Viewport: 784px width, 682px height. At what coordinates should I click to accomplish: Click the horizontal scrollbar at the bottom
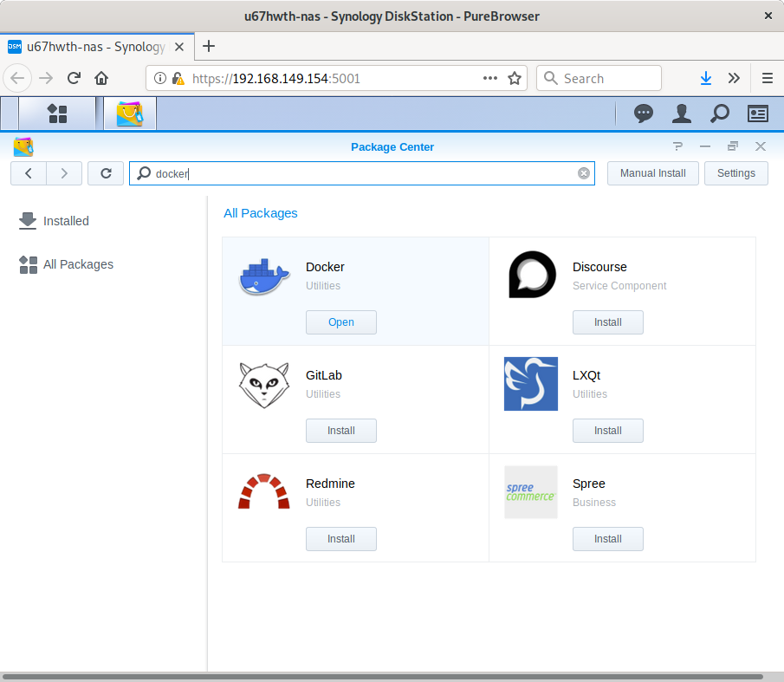(x=383, y=677)
